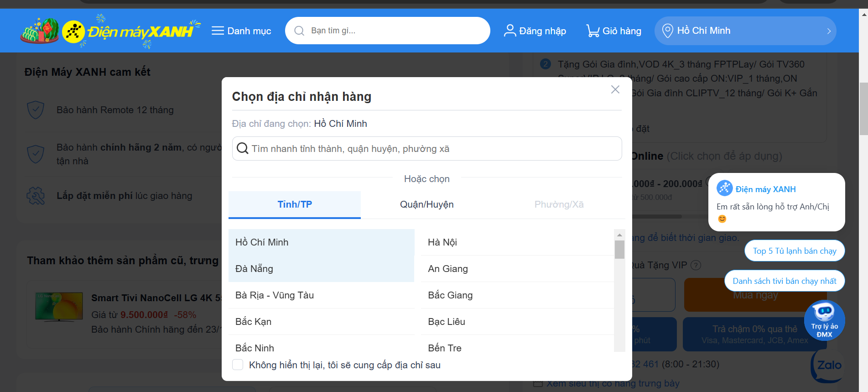Click the search magnifier icon in header
Viewport: 868px width, 392px height.
[299, 31]
